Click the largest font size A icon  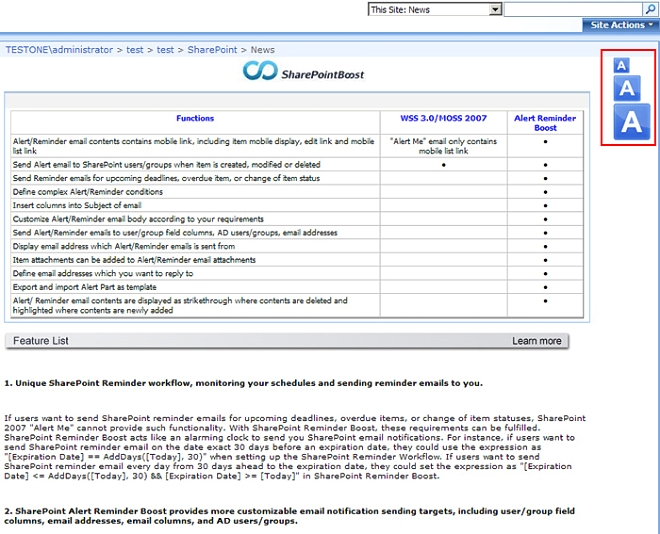[631, 122]
